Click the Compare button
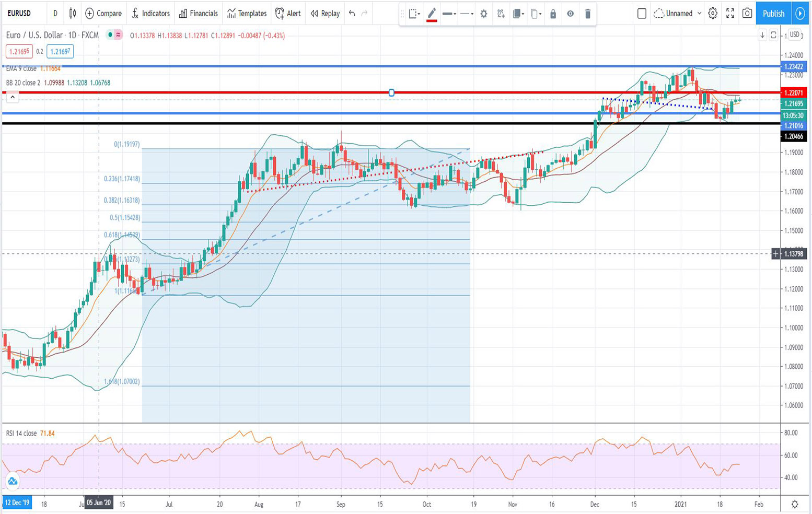The width and height of the screenshot is (812, 514). (103, 14)
